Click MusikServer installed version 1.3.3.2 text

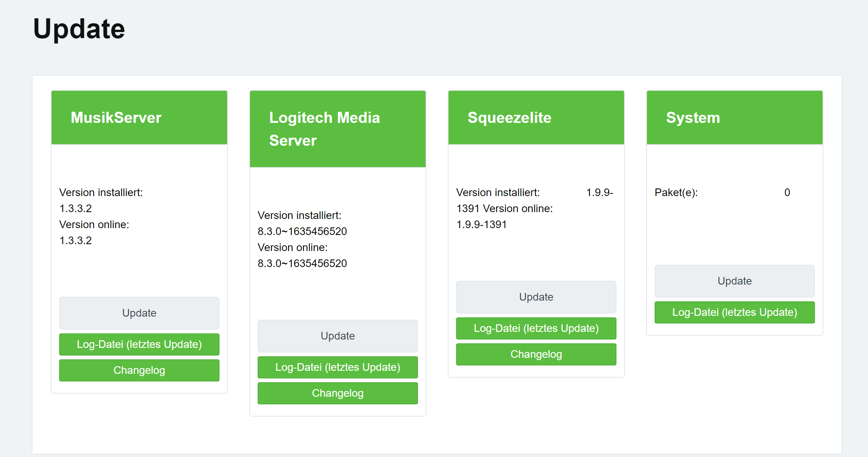[76, 208]
